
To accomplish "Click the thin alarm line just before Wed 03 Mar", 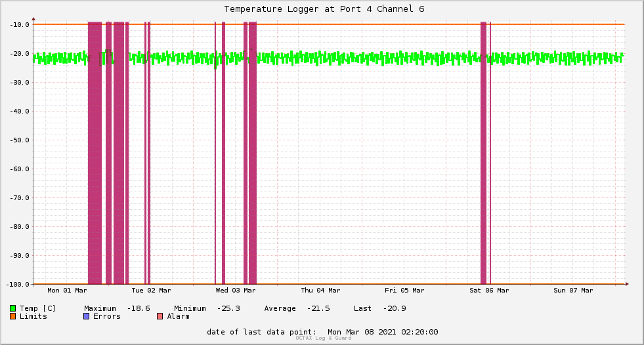I will coord(215,153).
